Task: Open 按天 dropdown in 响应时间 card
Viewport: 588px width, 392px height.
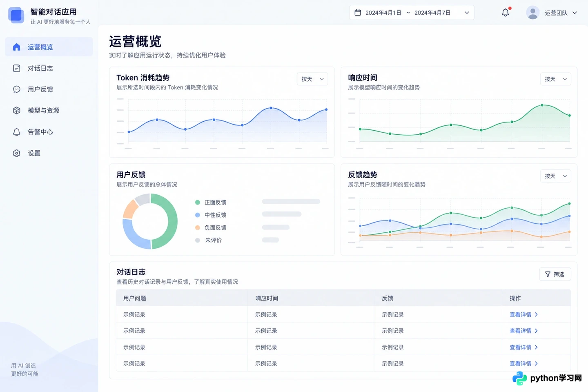Action: [555, 79]
